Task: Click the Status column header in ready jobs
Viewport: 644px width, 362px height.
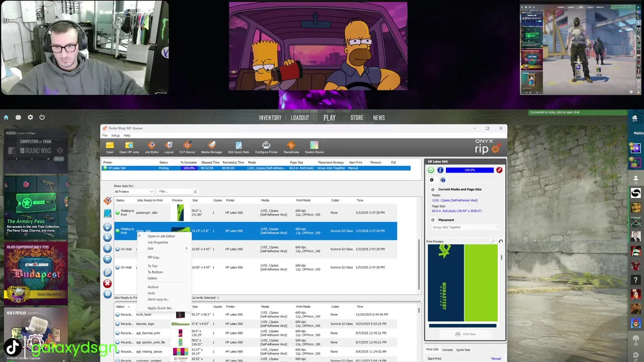Action: point(120,201)
